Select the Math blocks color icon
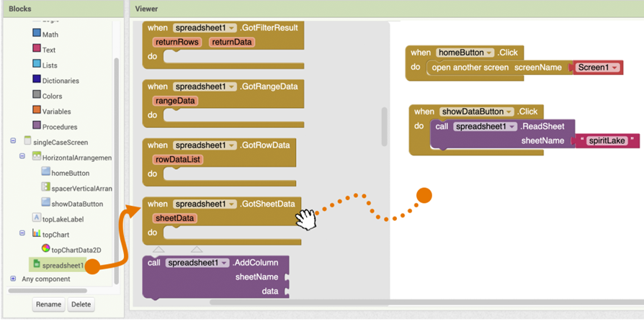Image resolution: width=644 pixels, height=321 pixels. tap(37, 32)
